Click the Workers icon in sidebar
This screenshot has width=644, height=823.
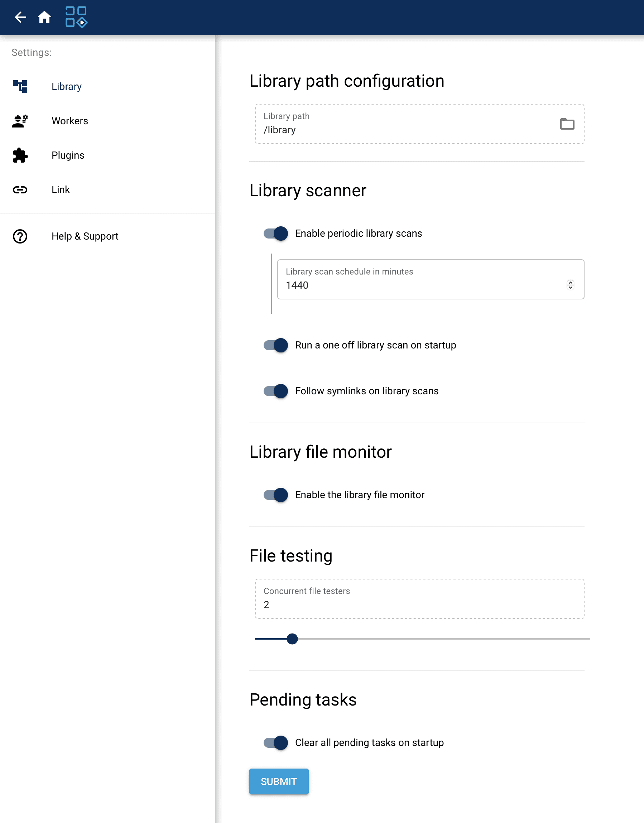[x=20, y=121]
